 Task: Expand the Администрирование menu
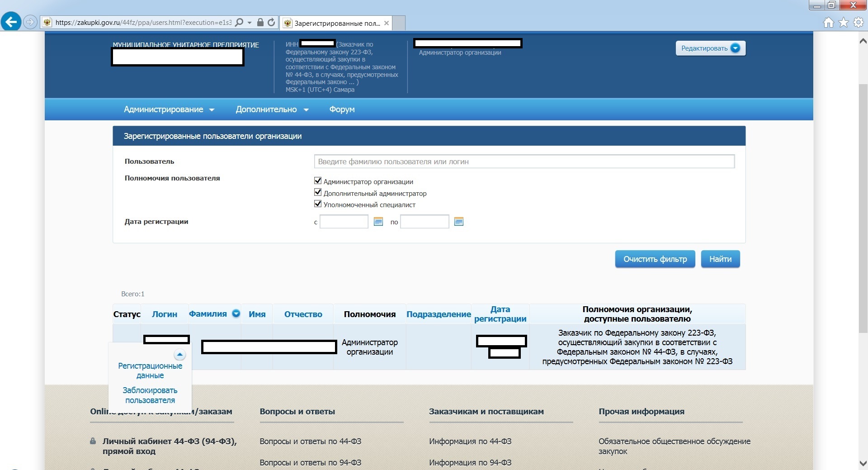point(169,109)
